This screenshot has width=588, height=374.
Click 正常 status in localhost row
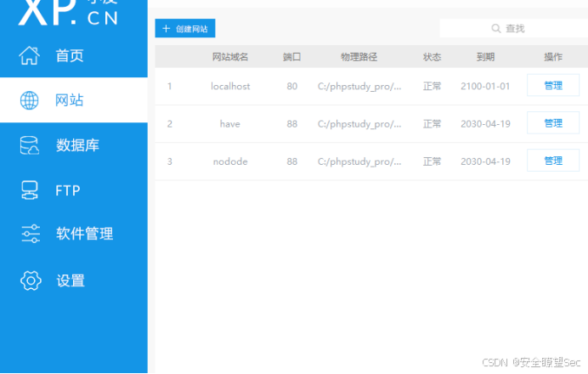pos(432,87)
